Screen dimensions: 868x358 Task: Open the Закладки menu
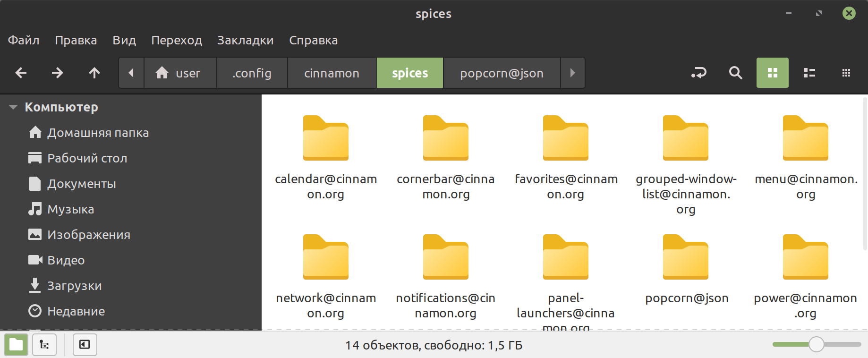point(246,40)
